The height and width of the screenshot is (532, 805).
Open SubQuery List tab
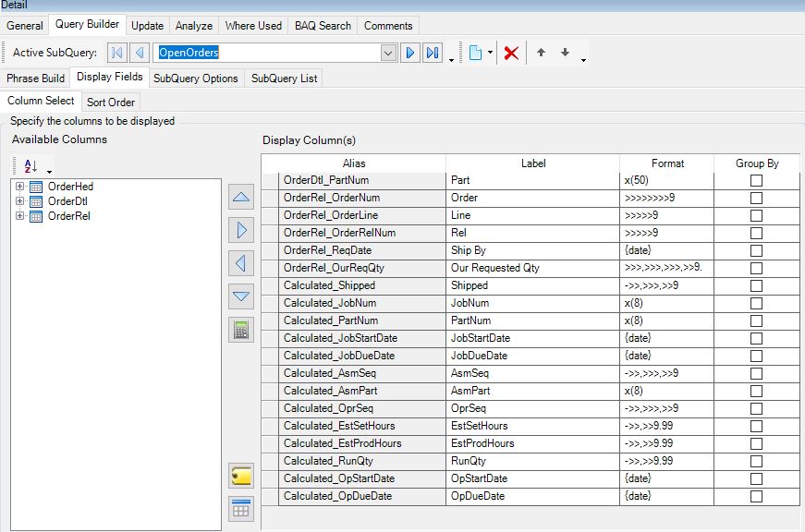284,78
